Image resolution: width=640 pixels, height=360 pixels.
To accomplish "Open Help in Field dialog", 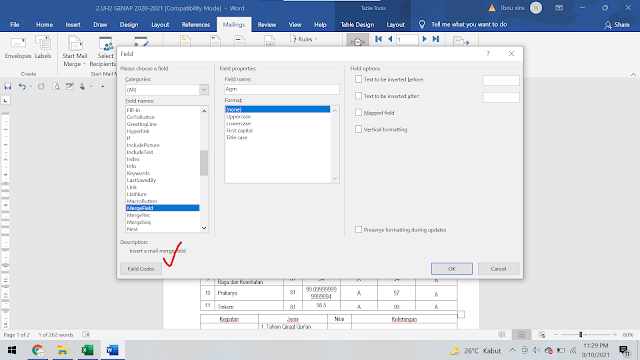I will coord(488,53).
